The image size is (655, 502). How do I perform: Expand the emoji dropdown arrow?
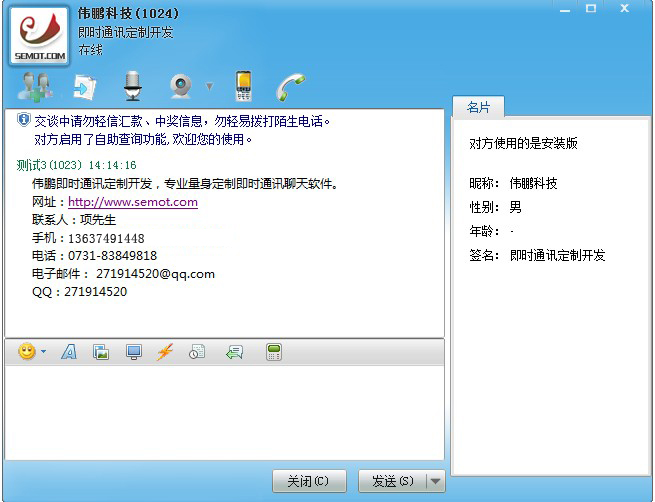43,352
